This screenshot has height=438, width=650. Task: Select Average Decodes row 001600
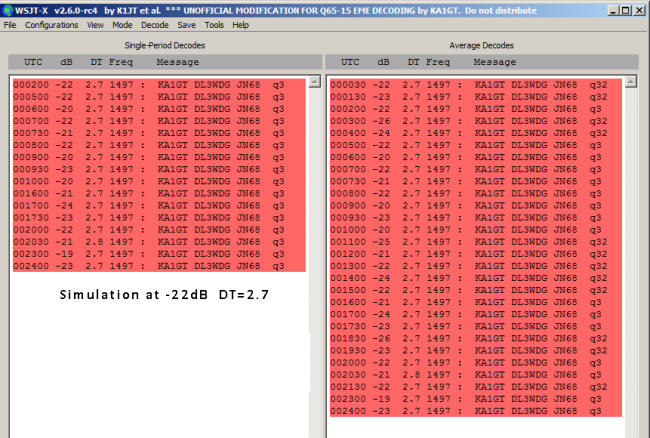(476, 302)
